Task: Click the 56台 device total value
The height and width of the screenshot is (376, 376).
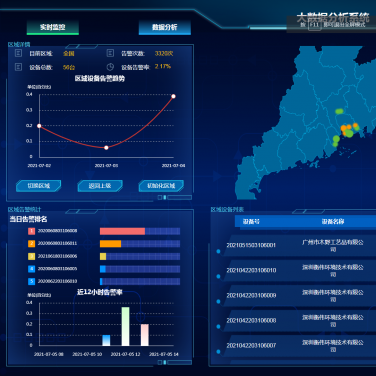Action: [x=69, y=67]
